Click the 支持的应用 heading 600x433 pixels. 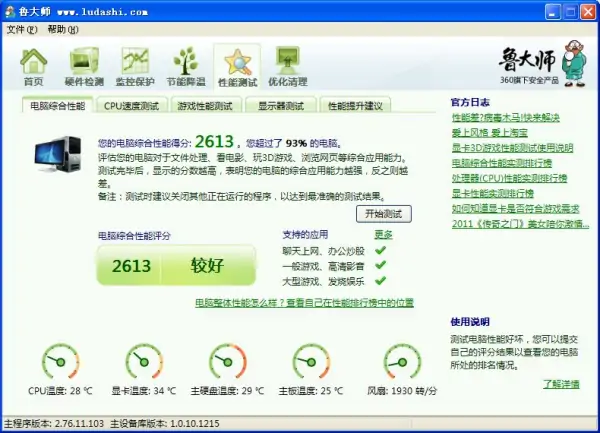click(305, 234)
